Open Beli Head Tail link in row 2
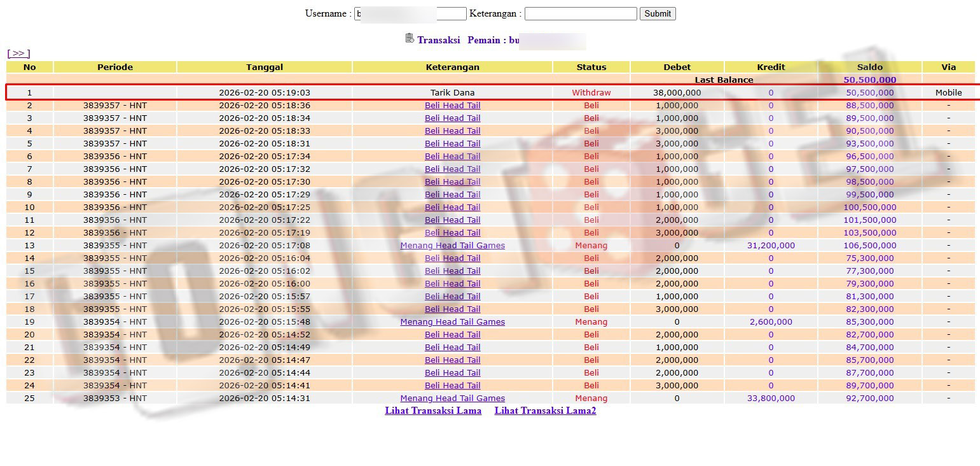Viewport: 980px width, 466px height. click(x=452, y=105)
